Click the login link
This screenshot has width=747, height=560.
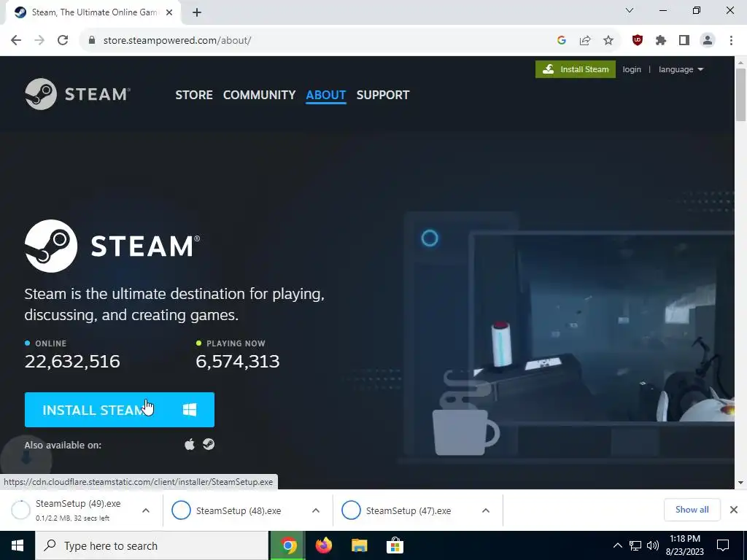[x=632, y=69]
